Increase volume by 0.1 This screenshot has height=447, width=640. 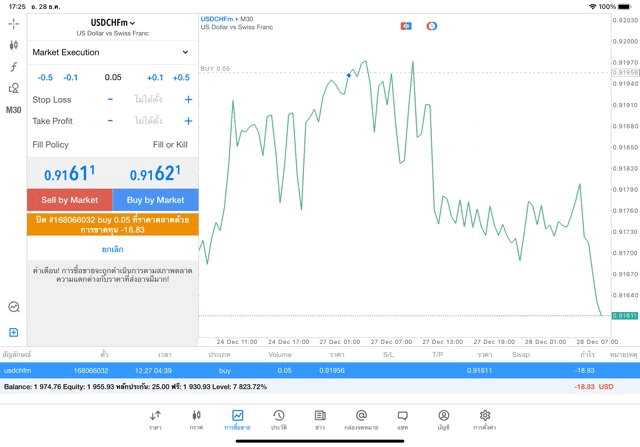(155, 78)
